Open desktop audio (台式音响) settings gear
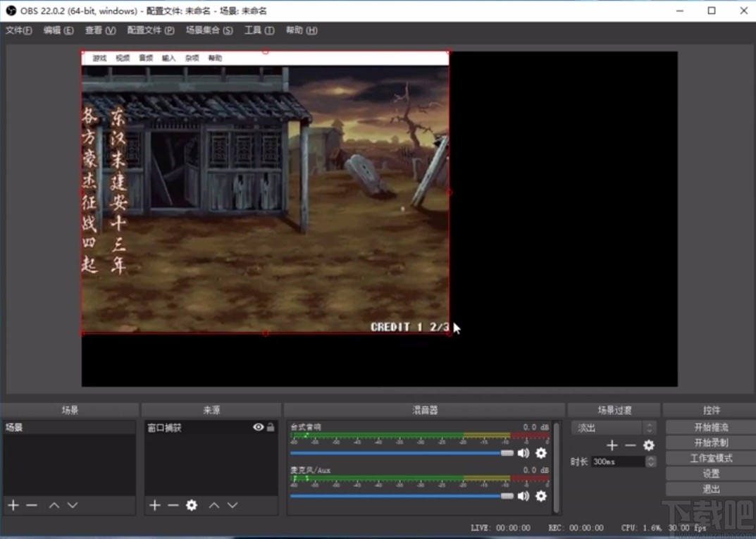The height and width of the screenshot is (539, 756). [541, 453]
